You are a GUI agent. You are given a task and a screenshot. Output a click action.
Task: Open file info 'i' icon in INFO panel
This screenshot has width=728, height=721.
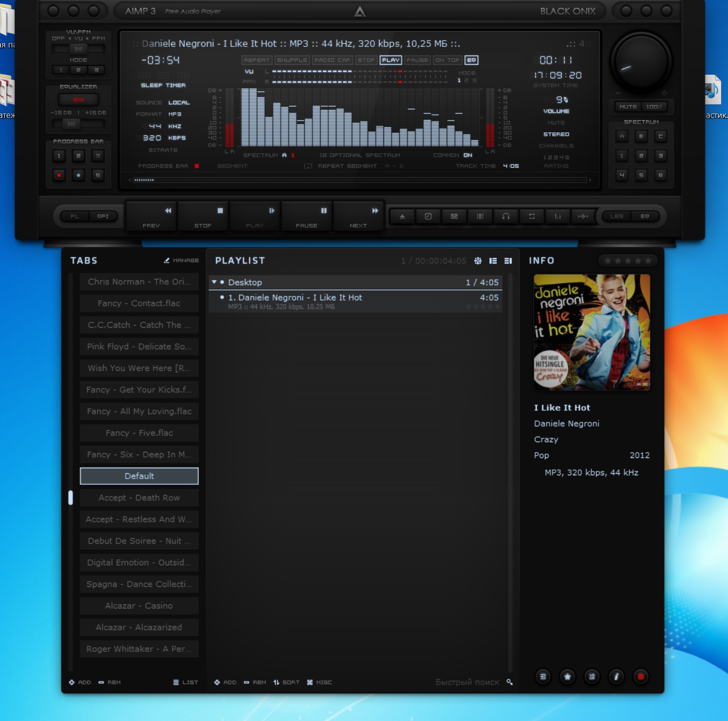click(x=616, y=676)
